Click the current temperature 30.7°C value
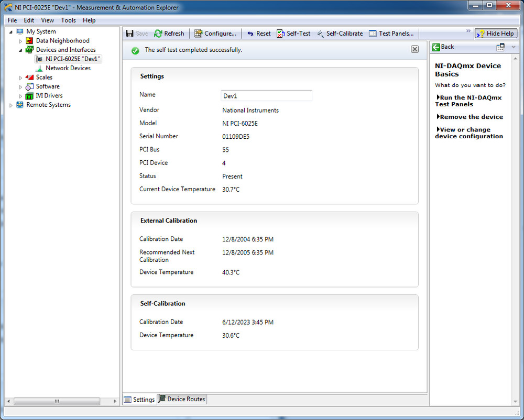524x420 pixels. click(231, 189)
